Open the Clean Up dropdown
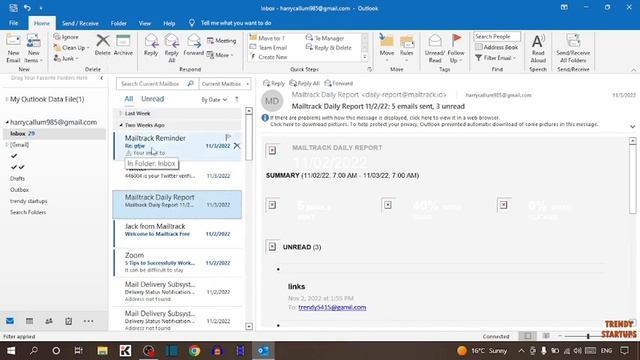 click(x=71, y=47)
